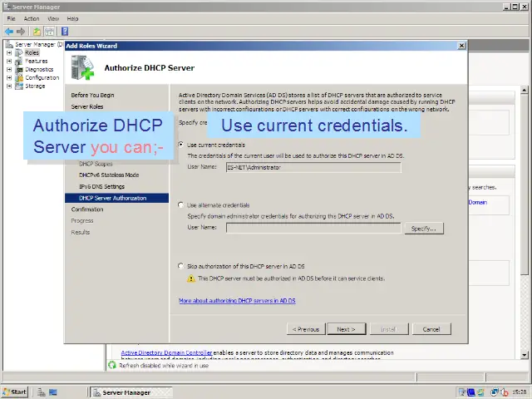Click the Forward arrow toolbar icon
Viewport: 532px width, 399px height.
(21, 32)
